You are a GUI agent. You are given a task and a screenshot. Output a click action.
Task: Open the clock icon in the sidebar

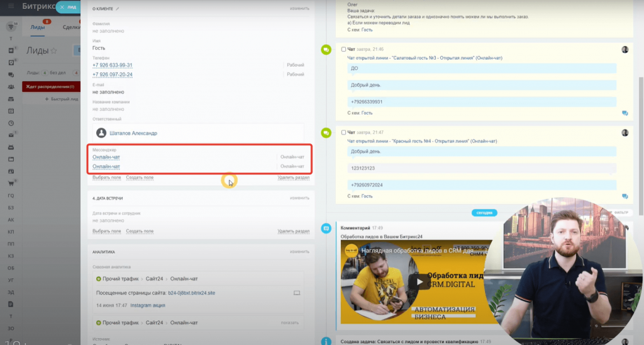(x=11, y=123)
